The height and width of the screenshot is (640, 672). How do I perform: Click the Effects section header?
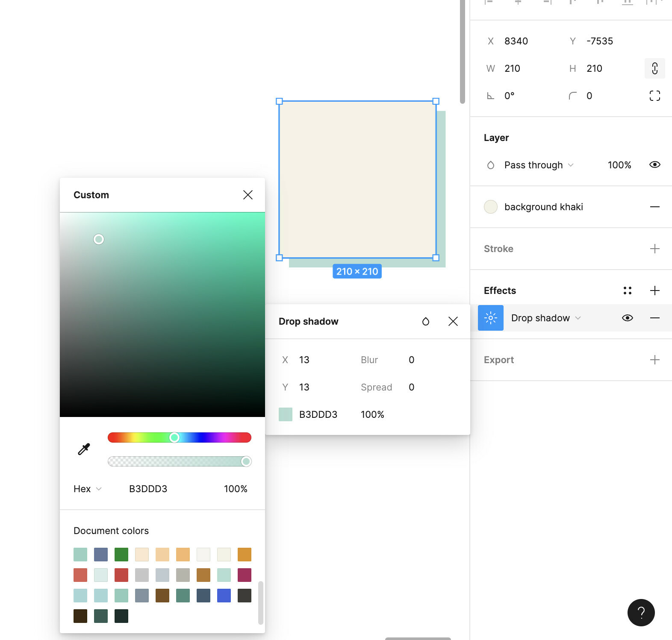click(x=500, y=291)
